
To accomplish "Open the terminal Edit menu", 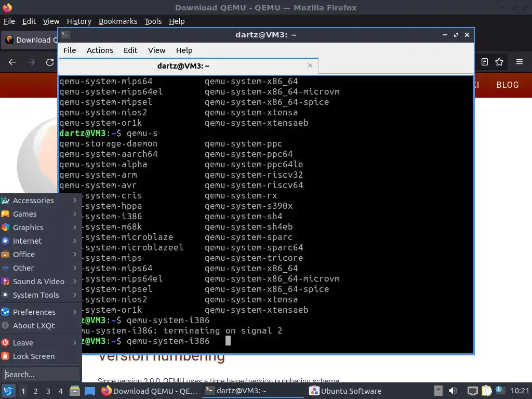I will [x=130, y=50].
